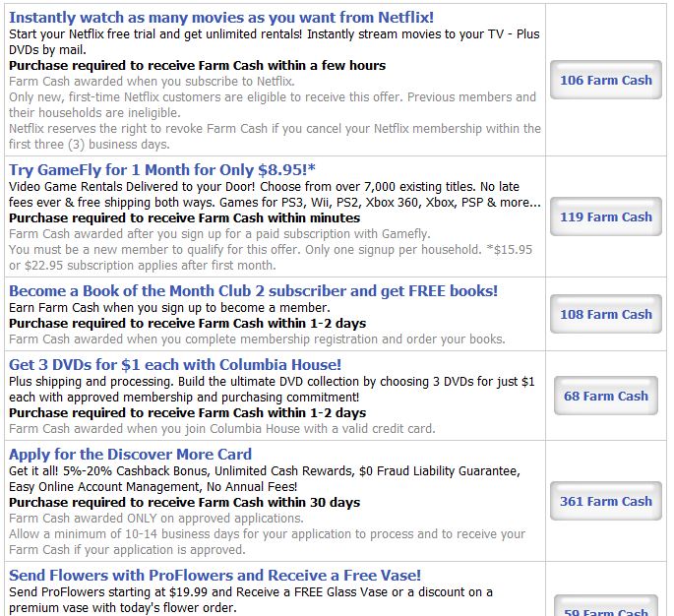
Task: Open the Book of the Month Club 2 link
Action: pos(253,291)
